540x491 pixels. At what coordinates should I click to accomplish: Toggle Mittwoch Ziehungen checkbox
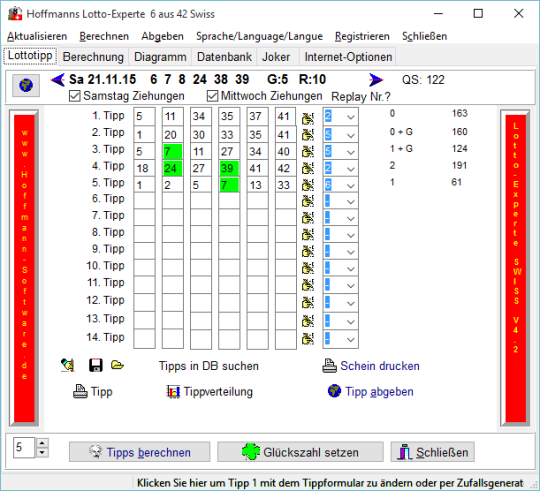tap(212, 96)
